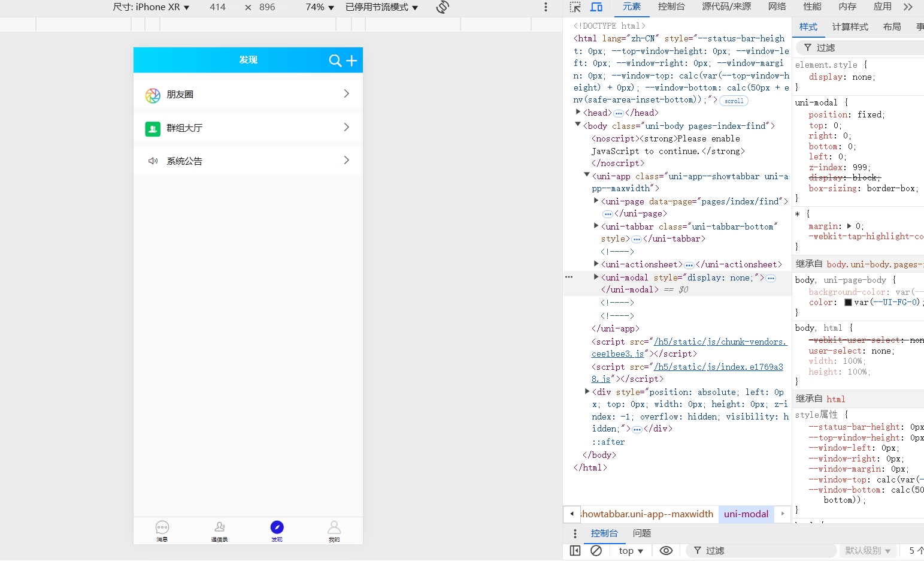Switch to the 消息 tab bar item

click(162, 531)
